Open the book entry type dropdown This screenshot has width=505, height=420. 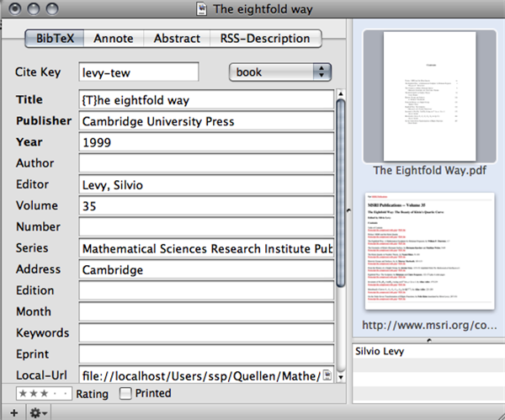(280, 72)
